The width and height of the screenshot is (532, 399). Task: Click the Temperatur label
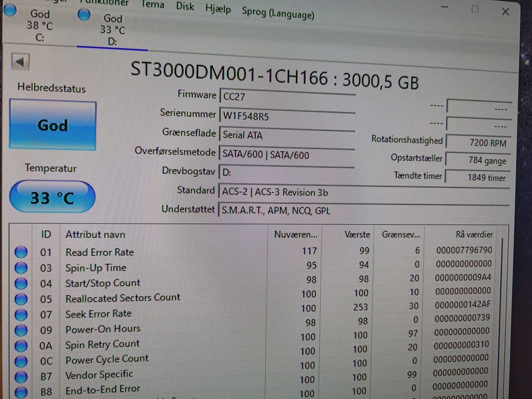click(50, 168)
